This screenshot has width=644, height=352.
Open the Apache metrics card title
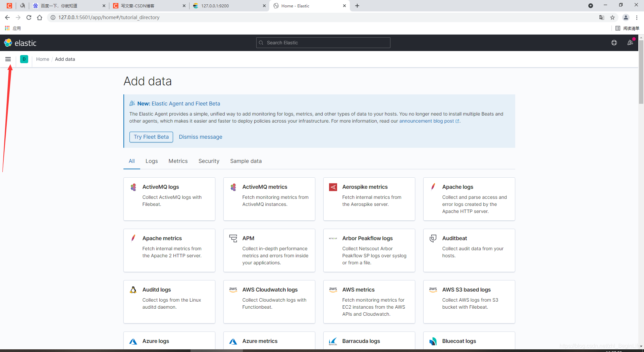pos(162,238)
